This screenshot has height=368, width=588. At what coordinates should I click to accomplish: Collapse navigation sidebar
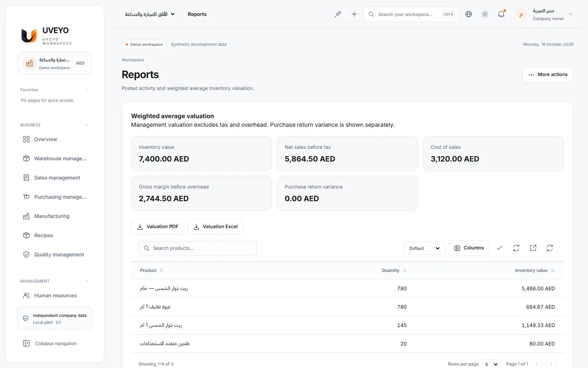(x=55, y=343)
